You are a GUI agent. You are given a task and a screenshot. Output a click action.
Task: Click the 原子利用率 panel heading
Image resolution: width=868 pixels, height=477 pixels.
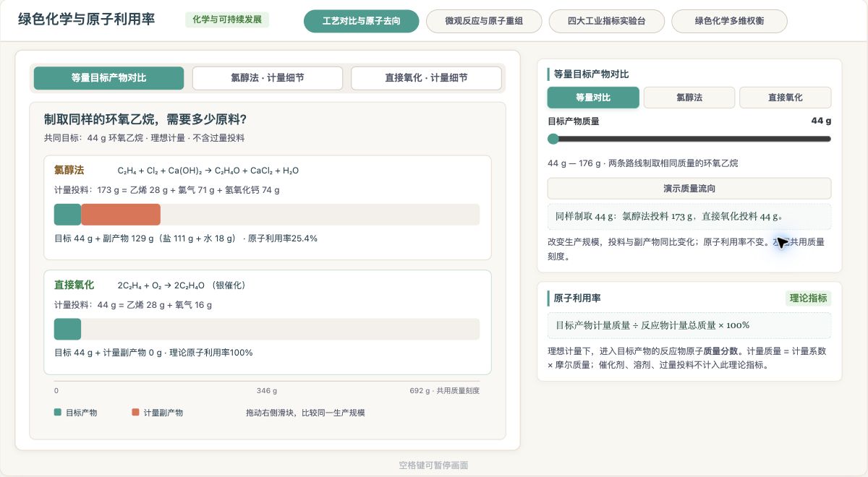coord(577,298)
